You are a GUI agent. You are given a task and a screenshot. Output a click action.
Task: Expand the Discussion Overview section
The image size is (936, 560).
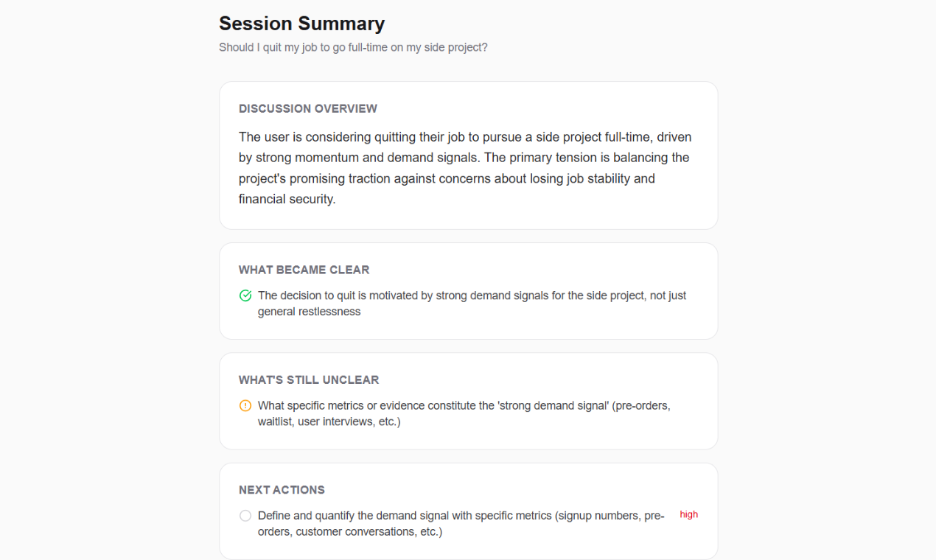307,108
